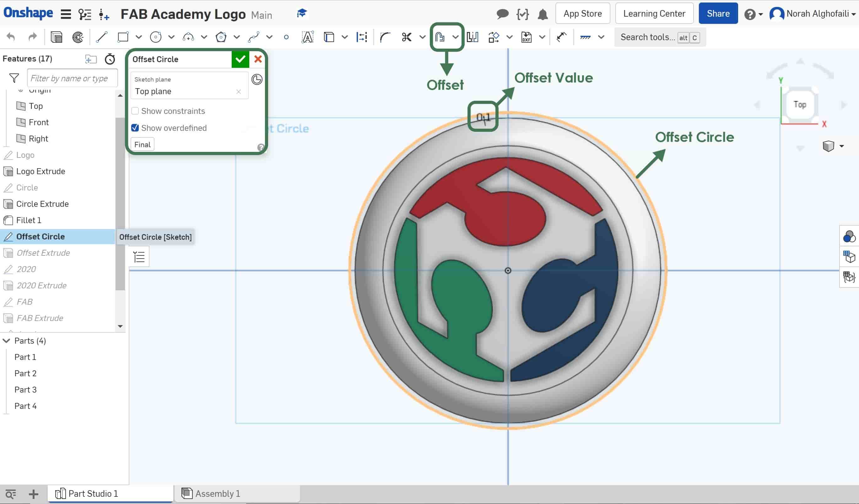Select the Text sketch tool
The image size is (859, 504).
tap(307, 37)
